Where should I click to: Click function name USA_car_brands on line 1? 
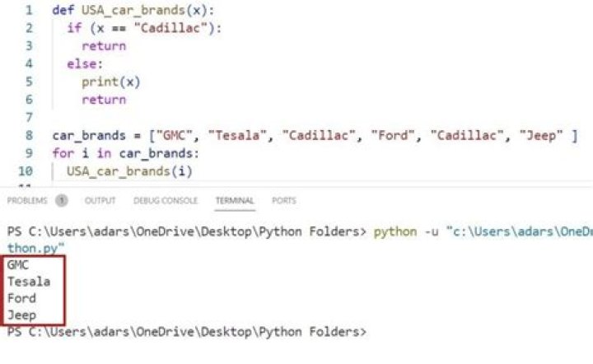[x=133, y=10]
